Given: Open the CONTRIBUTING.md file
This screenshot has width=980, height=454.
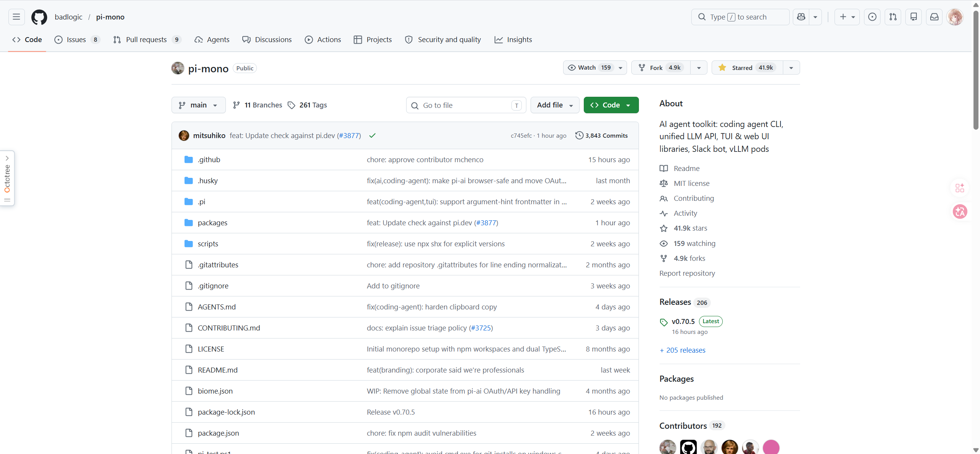Looking at the screenshot, I should [x=229, y=328].
